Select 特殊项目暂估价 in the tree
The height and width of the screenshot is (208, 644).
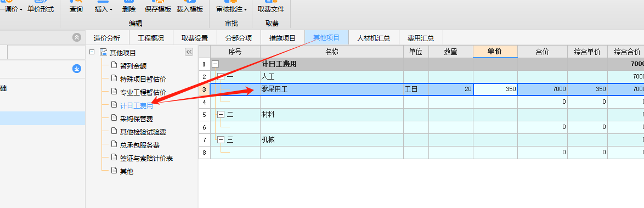143,79
